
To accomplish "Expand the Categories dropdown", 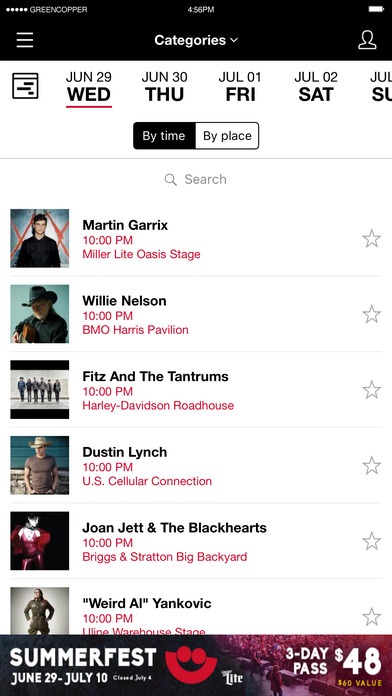I will pos(196,40).
